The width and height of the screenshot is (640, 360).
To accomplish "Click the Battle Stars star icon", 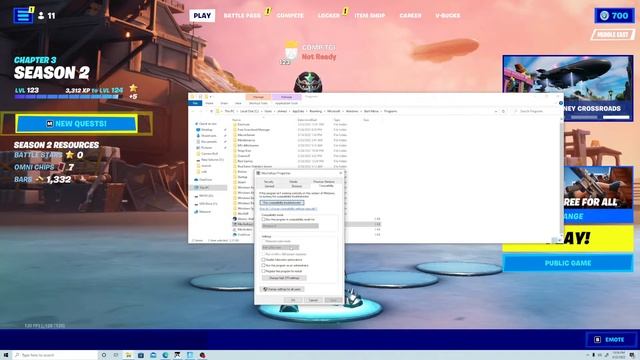I will pos(70,155).
